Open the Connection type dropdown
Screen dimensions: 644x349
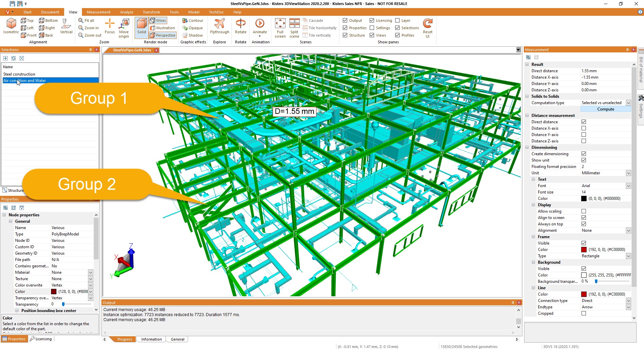628,301
